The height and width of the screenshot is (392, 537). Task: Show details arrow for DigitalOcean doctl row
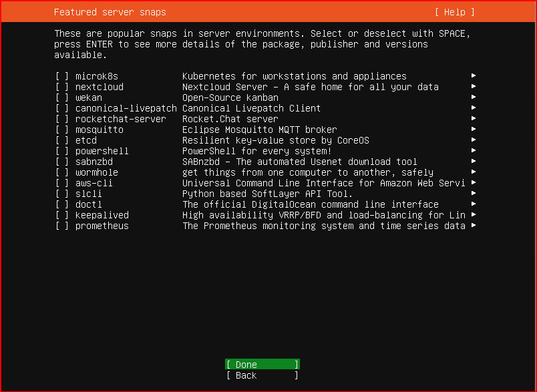474,204
